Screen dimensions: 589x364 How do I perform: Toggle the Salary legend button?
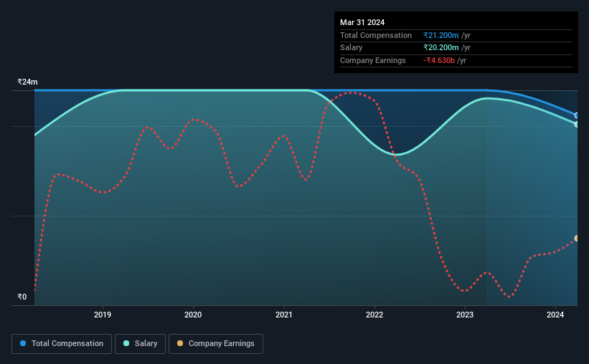pos(140,344)
